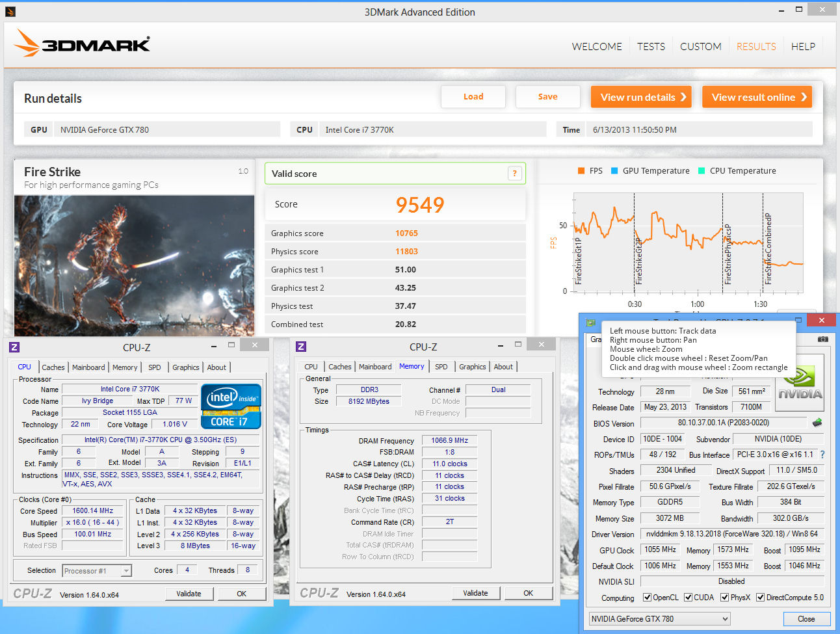Click the Score value 9549
This screenshot has width=840, height=634.
420,205
